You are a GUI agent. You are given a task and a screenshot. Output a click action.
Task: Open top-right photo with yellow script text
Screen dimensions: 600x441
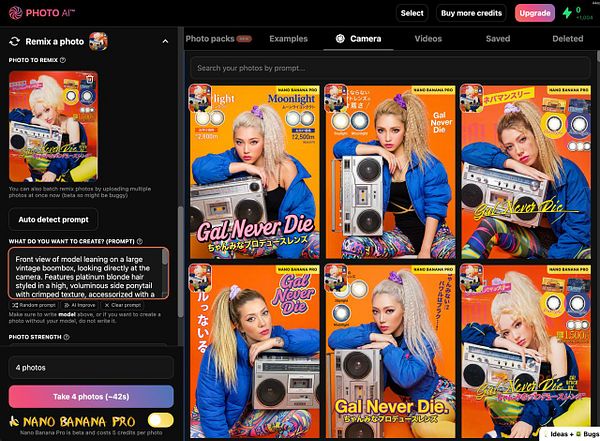point(526,172)
